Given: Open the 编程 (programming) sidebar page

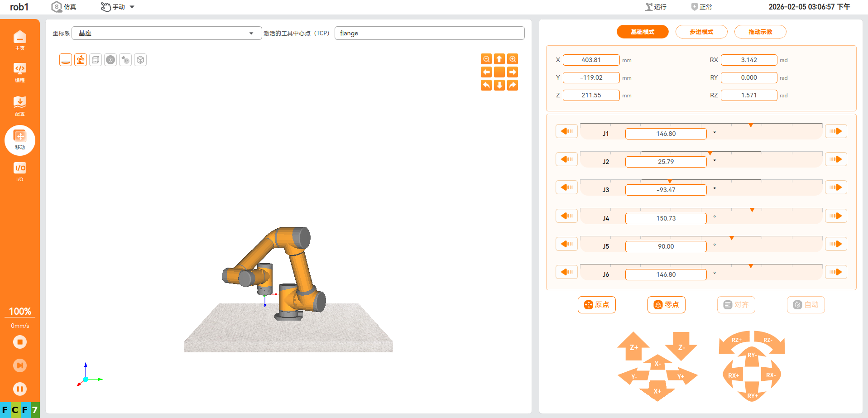Looking at the screenshot, I should (20, 72).
